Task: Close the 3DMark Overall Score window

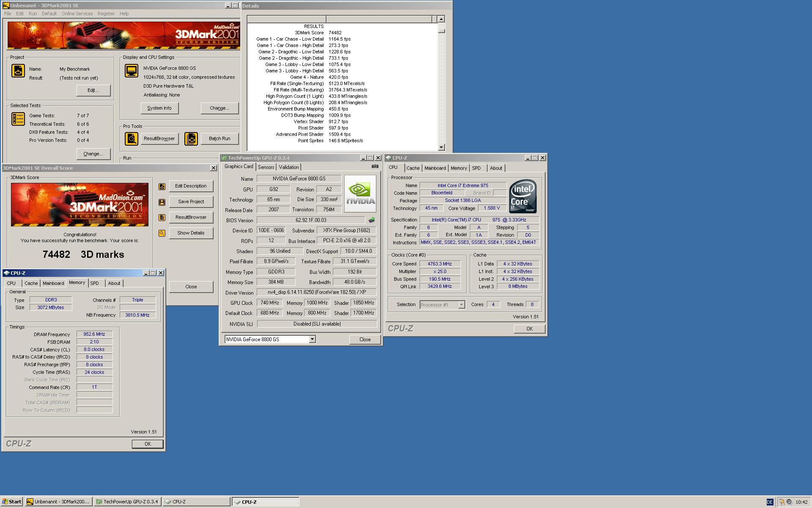Action: click(213, 168)
